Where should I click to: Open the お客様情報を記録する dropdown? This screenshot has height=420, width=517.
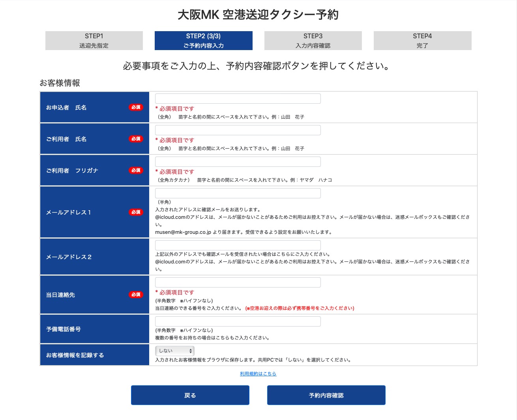tap(175, 351)
